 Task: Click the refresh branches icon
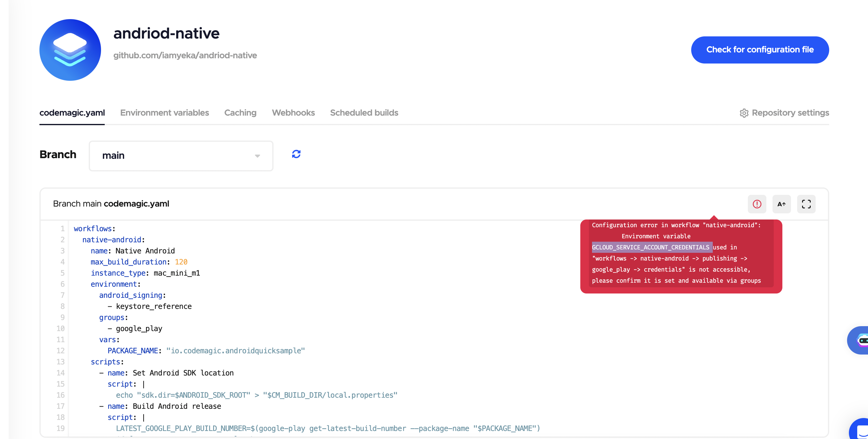tap(296, 154)
